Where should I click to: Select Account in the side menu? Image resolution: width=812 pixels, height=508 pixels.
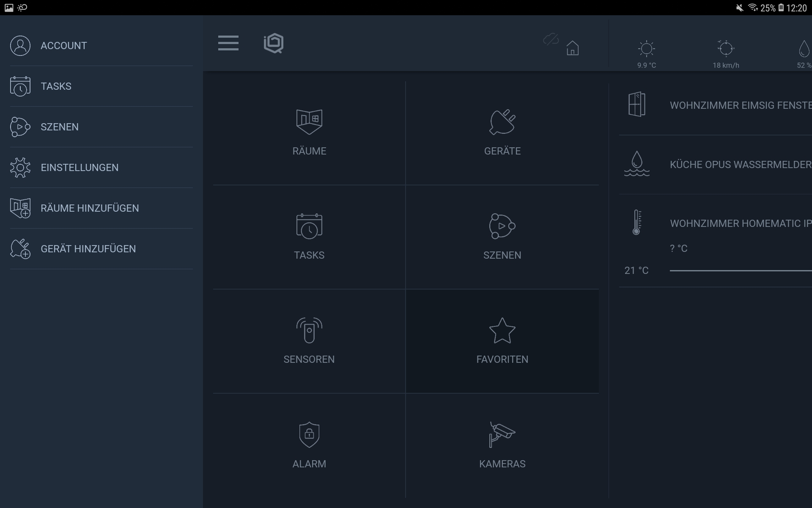tap(63, 46)
